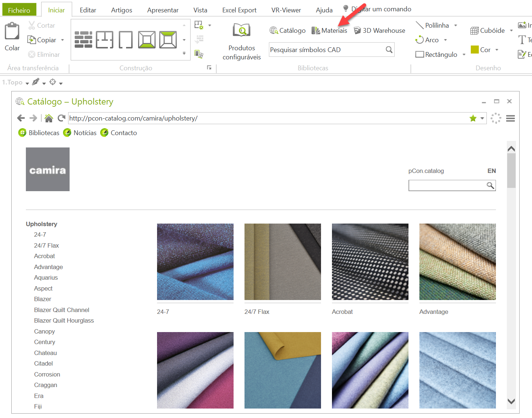The image size is (532, 418).
Task: Select the brick wall construction tool
Action: [x=83, y=40]
